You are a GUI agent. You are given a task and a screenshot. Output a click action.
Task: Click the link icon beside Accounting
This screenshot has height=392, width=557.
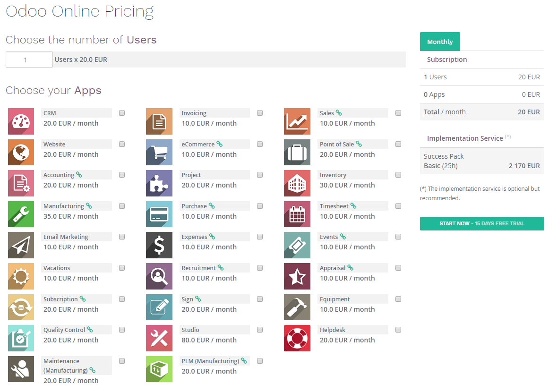click(79, 175)
